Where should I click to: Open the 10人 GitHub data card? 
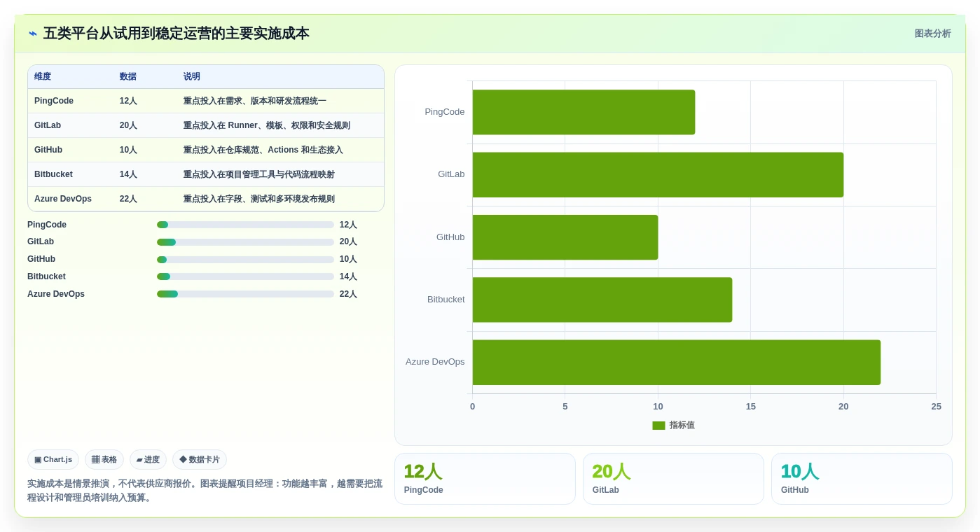862,479
